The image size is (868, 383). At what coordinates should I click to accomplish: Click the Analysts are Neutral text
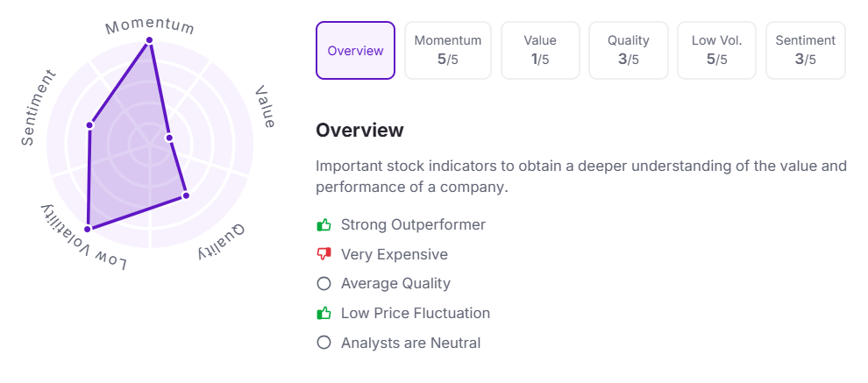coord(411,343)
